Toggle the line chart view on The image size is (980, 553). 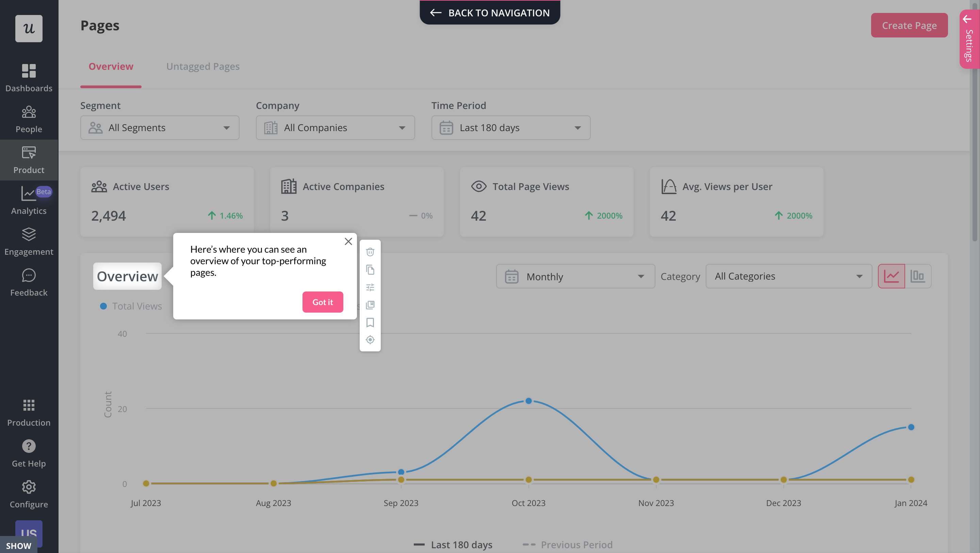coord(892,276)
